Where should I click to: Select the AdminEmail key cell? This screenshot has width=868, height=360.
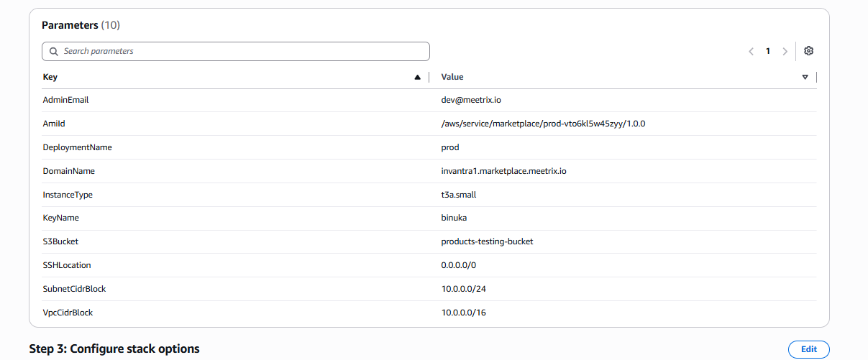(65, 101)
